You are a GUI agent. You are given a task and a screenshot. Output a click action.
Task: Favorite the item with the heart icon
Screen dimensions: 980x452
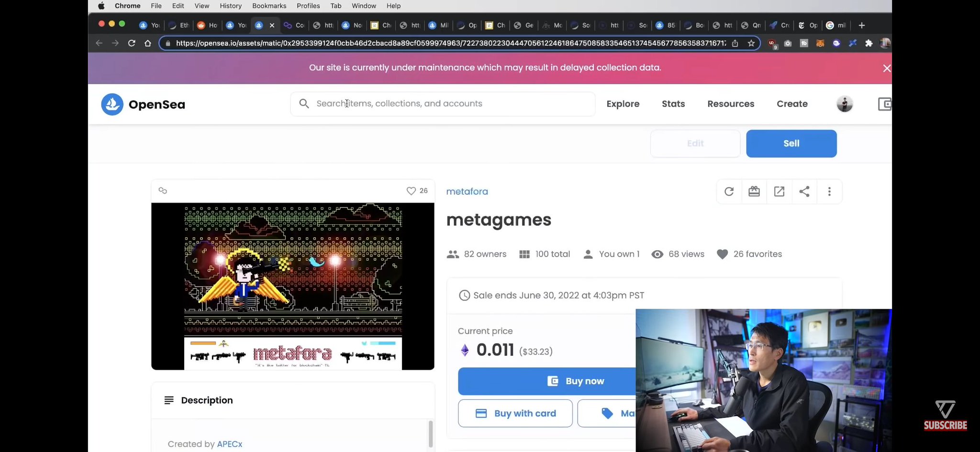pyautogui.click(x=411, y=191)
